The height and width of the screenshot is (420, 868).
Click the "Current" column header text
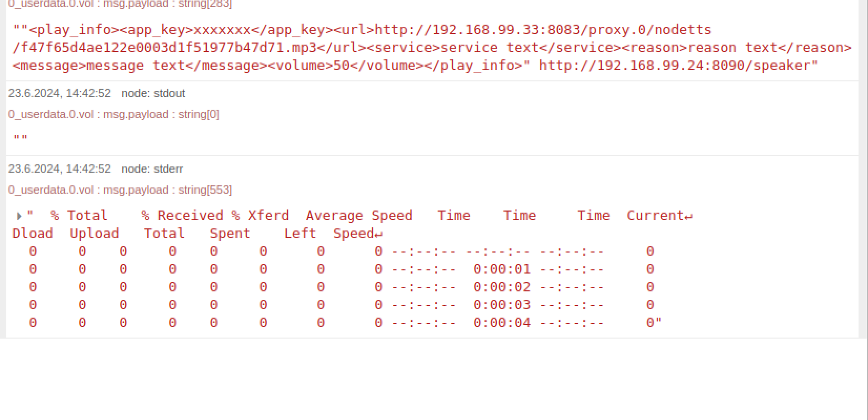coord(655,216)
